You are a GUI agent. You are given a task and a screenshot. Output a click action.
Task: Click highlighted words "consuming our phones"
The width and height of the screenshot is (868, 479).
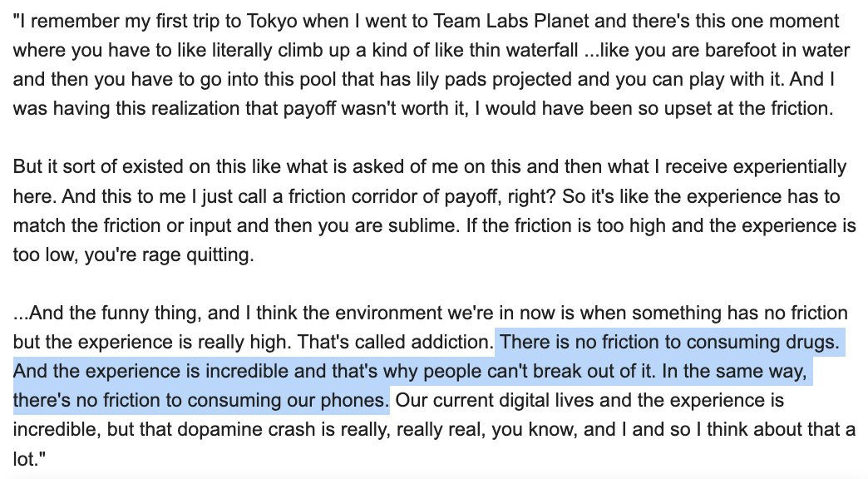point(293,401)
